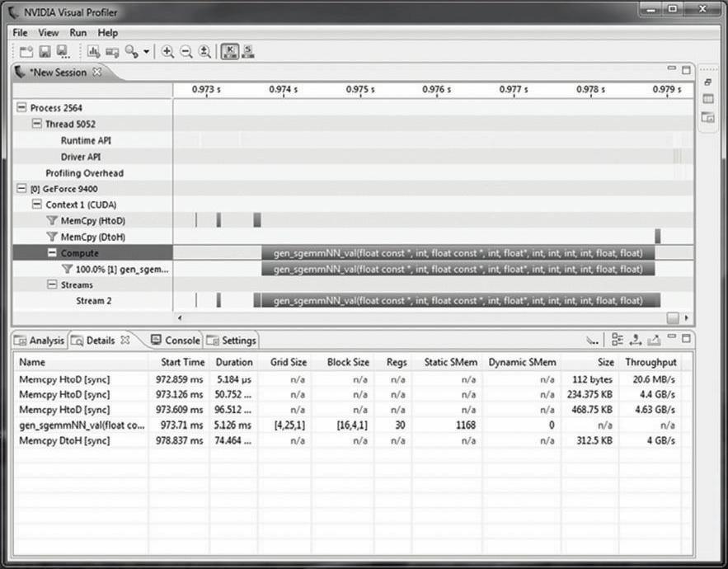The width and height of the screenshot is (728, 569).
Task: Collapse the Context 1 (CUDA) node
Action: (x=37, y=205)
